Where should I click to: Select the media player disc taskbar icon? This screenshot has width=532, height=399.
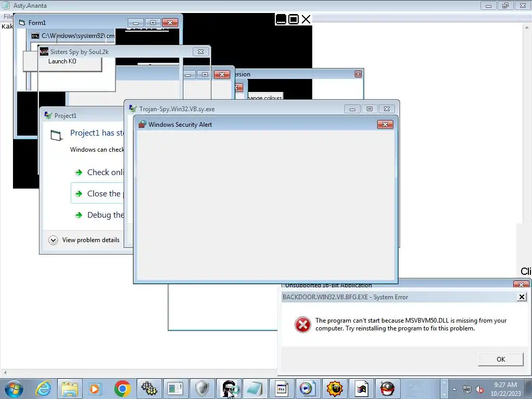[x=308, y=389]
